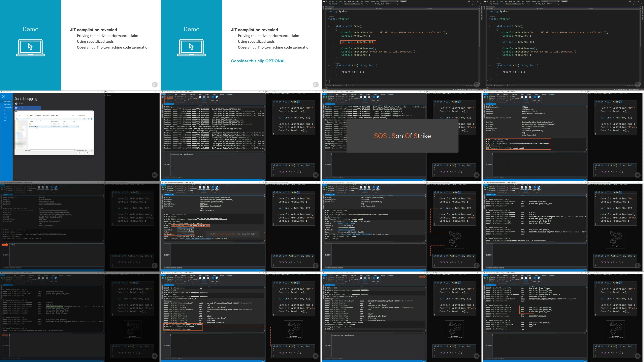Click the up-folder arrow in Open dialog
The image size is (644, 362).
coord(24,115)
